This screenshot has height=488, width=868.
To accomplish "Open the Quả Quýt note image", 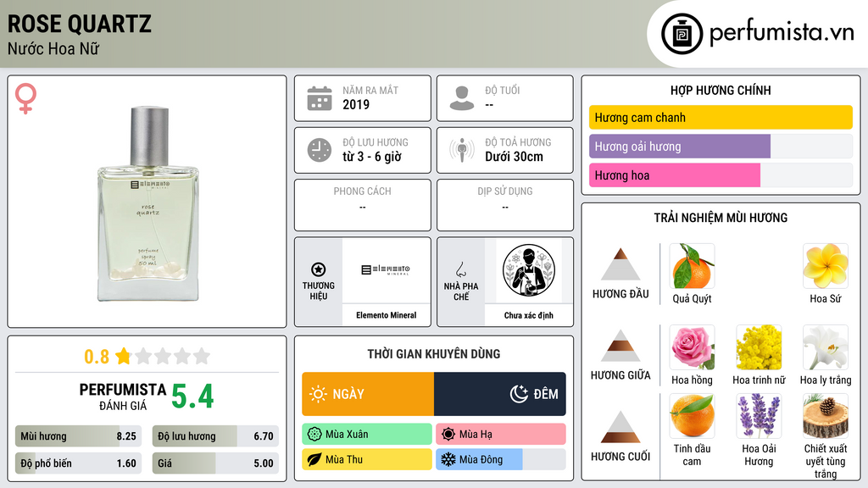I will tap(692, 266).
